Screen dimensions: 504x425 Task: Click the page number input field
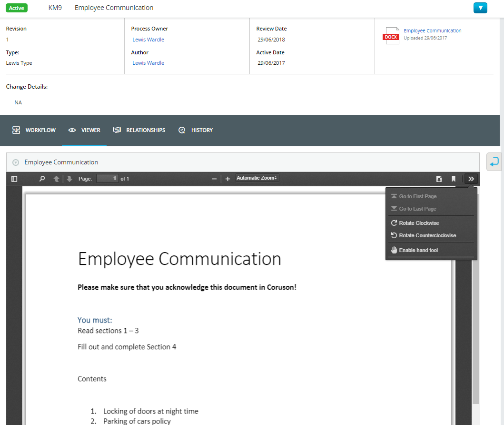point(108,179)
